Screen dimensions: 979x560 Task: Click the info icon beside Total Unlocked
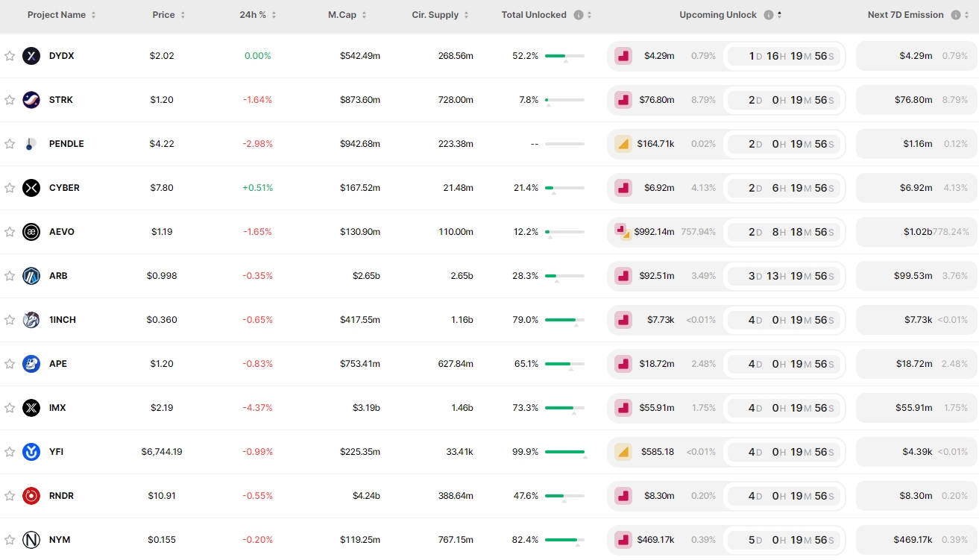(579, 15)
